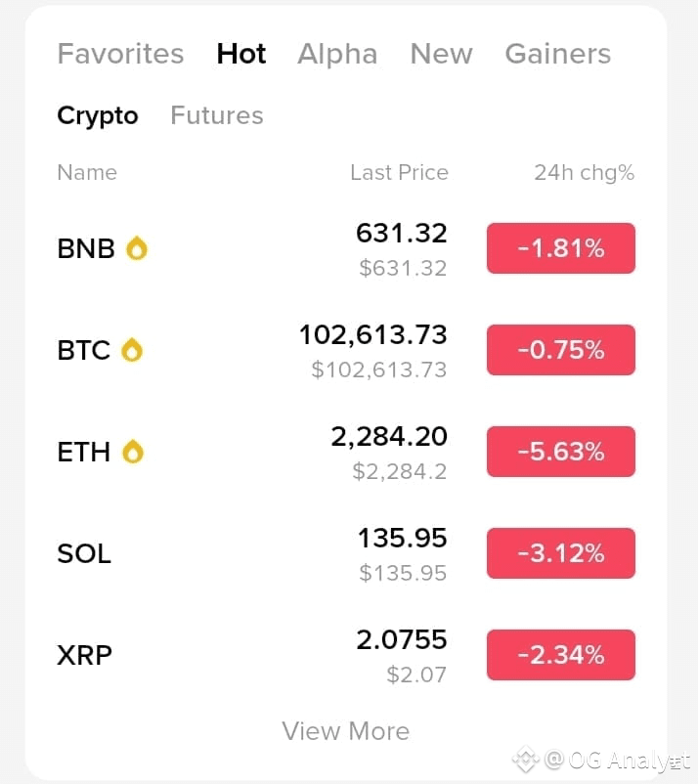Open the Futures tab
Image resolution: width=698 pixels, height=784 pixels.
coord(216,115)
